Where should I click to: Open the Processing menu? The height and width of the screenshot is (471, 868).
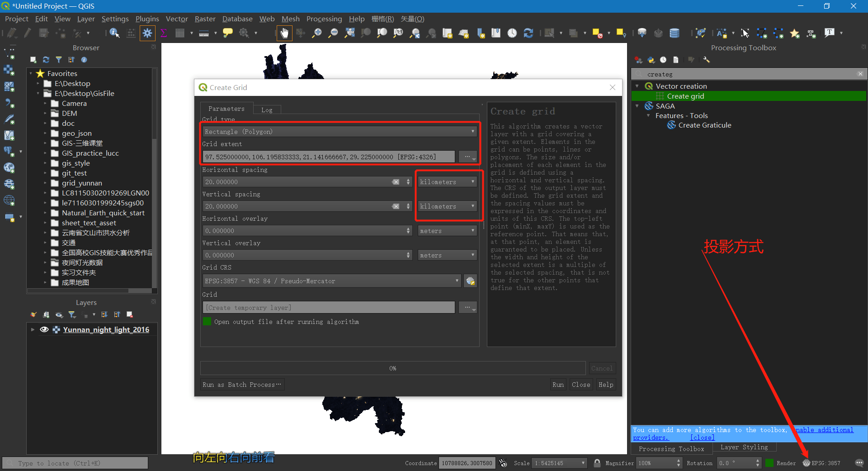(x=324, y=19)
